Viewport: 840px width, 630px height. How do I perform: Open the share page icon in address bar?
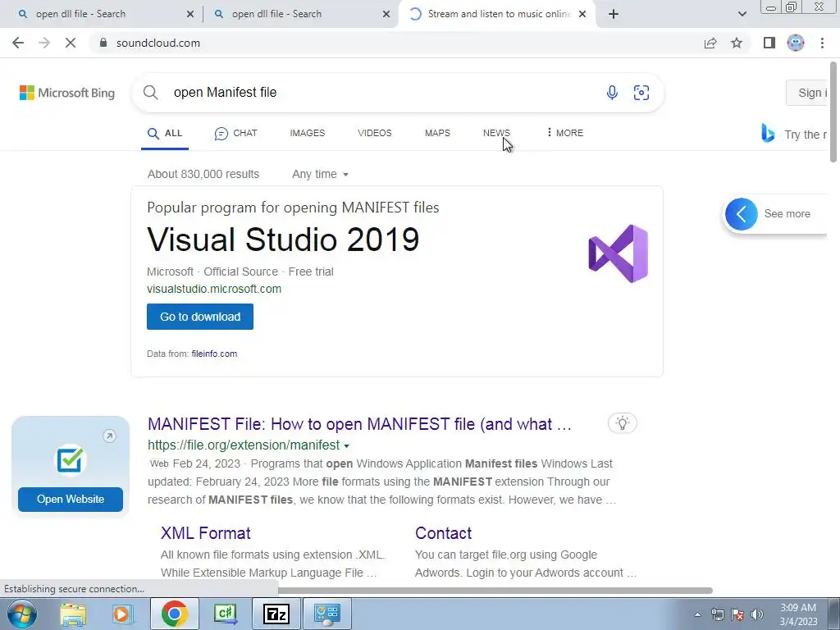(x=710, y=43)
